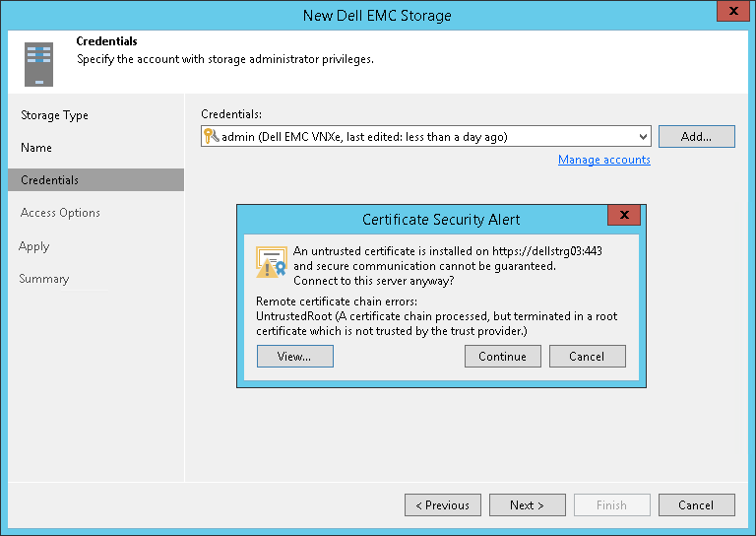
Task: Expand the Credentials dropdown arrow
Action: tap(643, 137)
